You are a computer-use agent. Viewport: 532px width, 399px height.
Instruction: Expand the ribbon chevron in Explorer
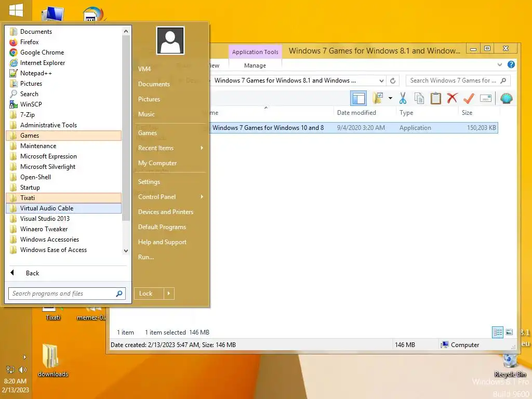(x=499, y=65)
